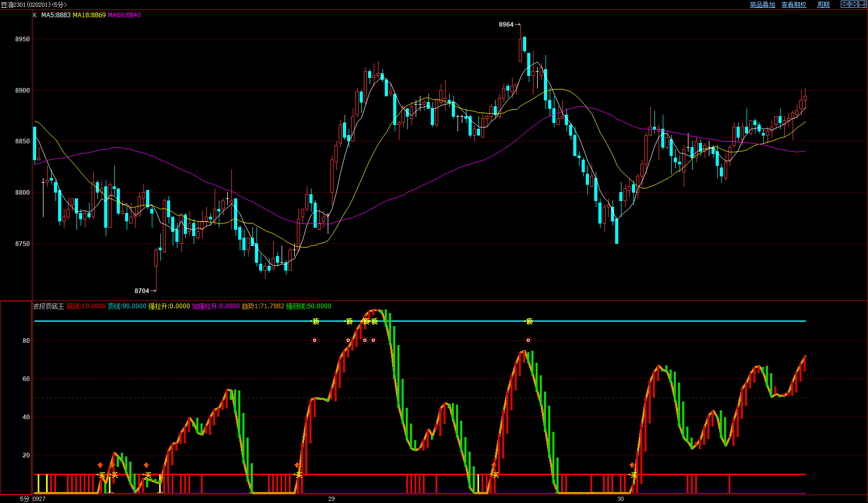The width and height of the screenshot is (868, 503).
Task: Click the back arrow navigation icon
Action: pos(844,4)
